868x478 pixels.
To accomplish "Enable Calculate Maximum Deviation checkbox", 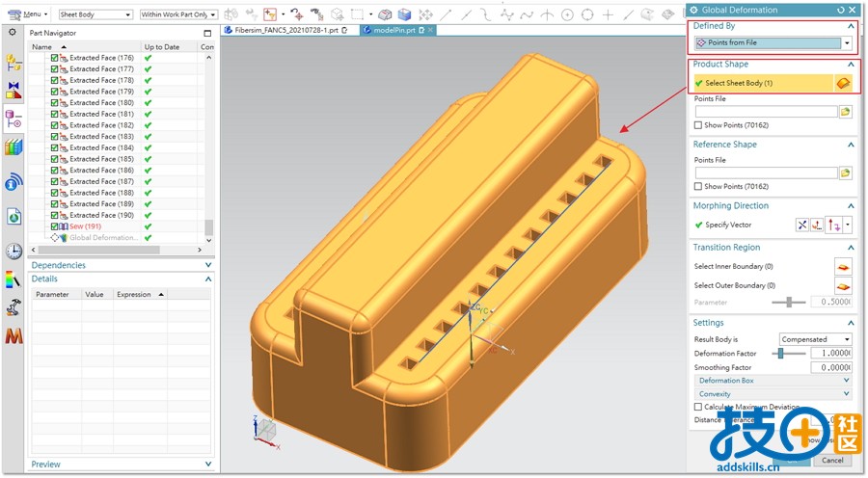I will click(x=698, y=407).
